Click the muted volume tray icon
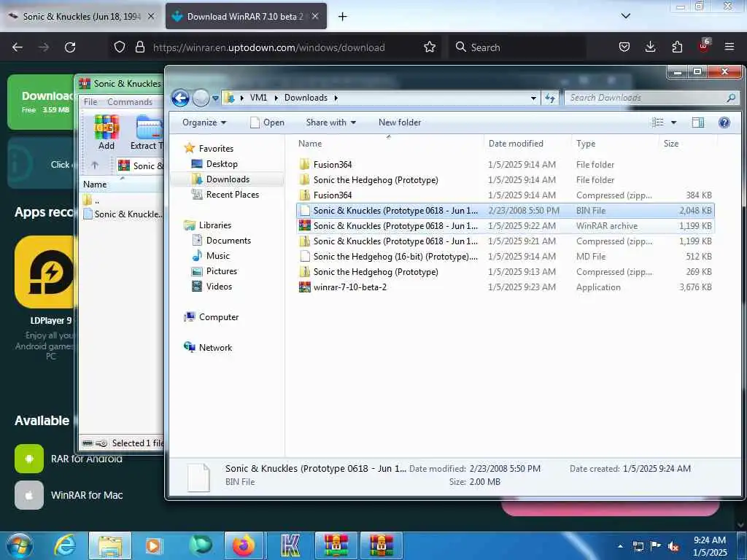The image size is (747, 560). coord(673,546)
